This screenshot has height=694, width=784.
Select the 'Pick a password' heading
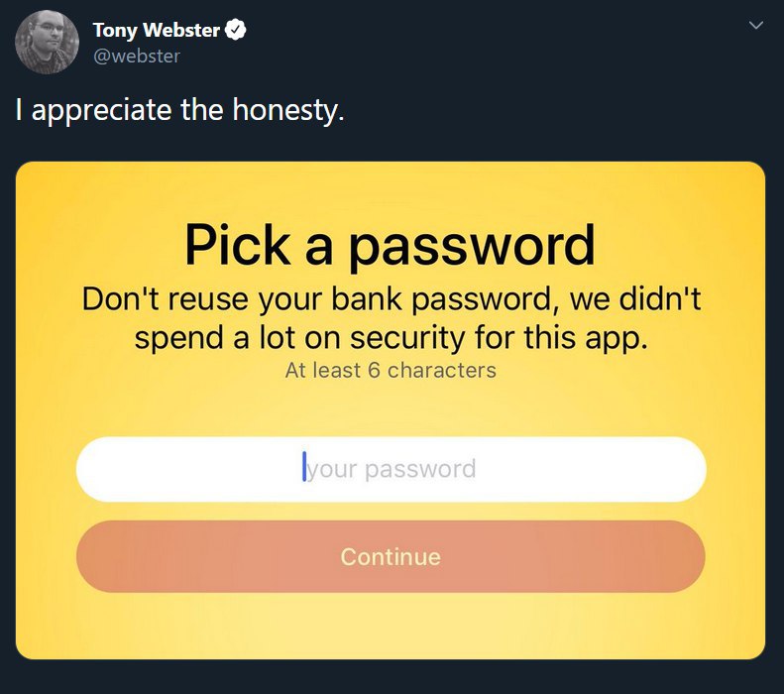coord(390,247)
